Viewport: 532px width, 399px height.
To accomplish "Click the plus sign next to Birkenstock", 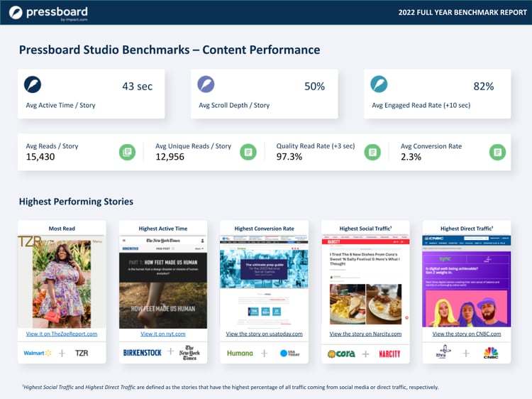I will (171, 351).
